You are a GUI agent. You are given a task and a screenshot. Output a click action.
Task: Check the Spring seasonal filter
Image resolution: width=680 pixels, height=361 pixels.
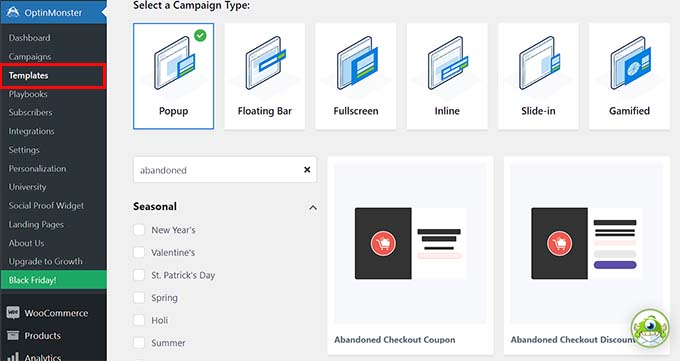pyautogui.click(x=139, y=297)
